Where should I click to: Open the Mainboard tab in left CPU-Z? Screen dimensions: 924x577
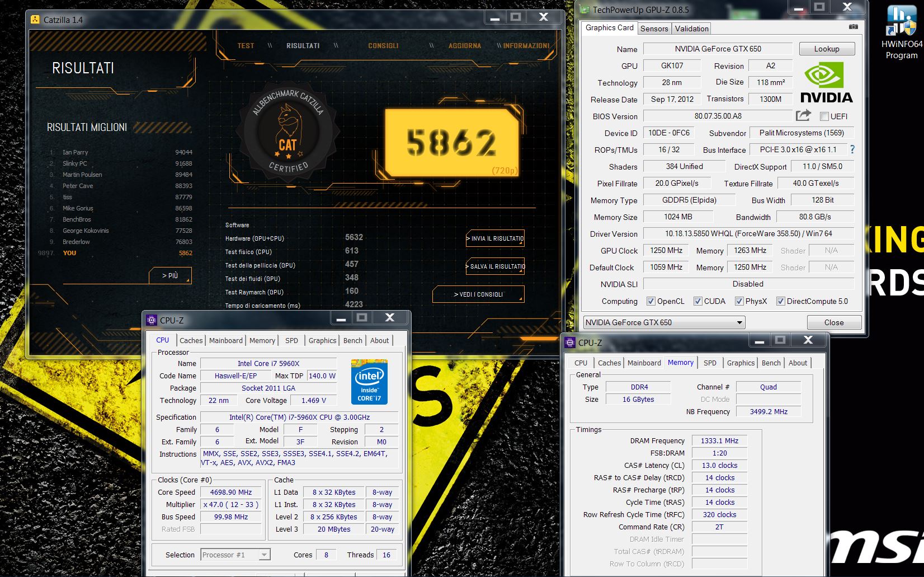pos(226,340)
